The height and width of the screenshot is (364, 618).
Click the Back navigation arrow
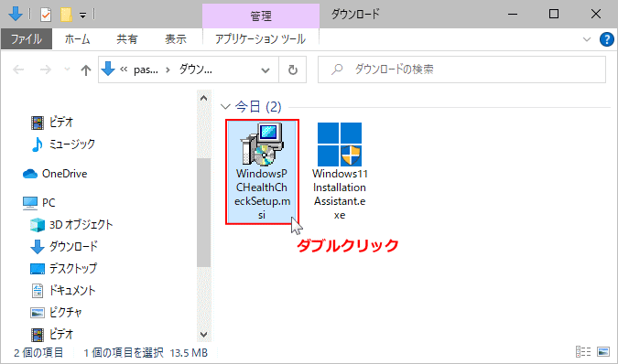point(18,70)
